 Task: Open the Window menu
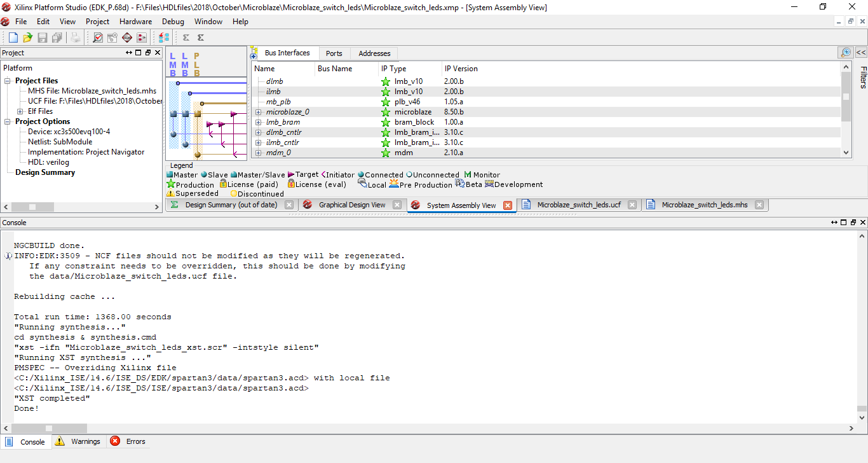pos(208,22)
